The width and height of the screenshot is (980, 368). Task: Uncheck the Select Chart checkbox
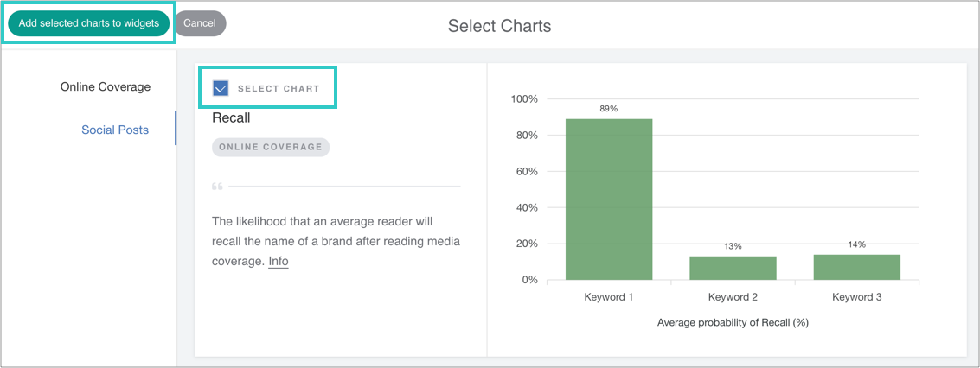tap(221, 88)
